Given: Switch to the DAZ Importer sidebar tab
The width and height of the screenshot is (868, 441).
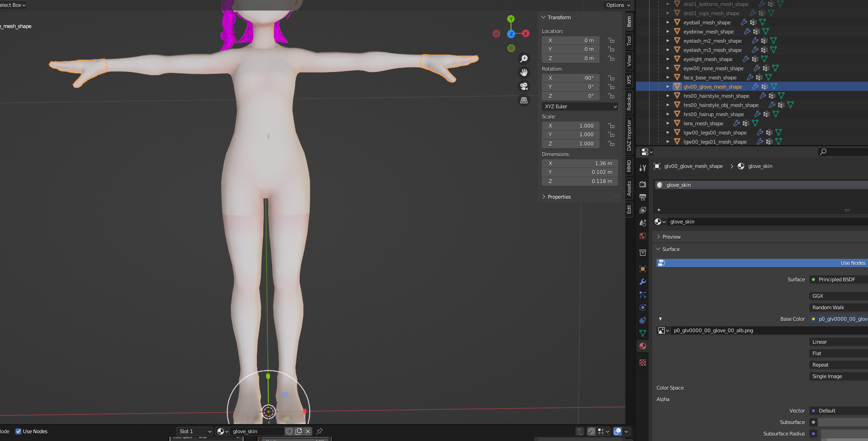Looking at the screenshot, I should pos(629,135).
